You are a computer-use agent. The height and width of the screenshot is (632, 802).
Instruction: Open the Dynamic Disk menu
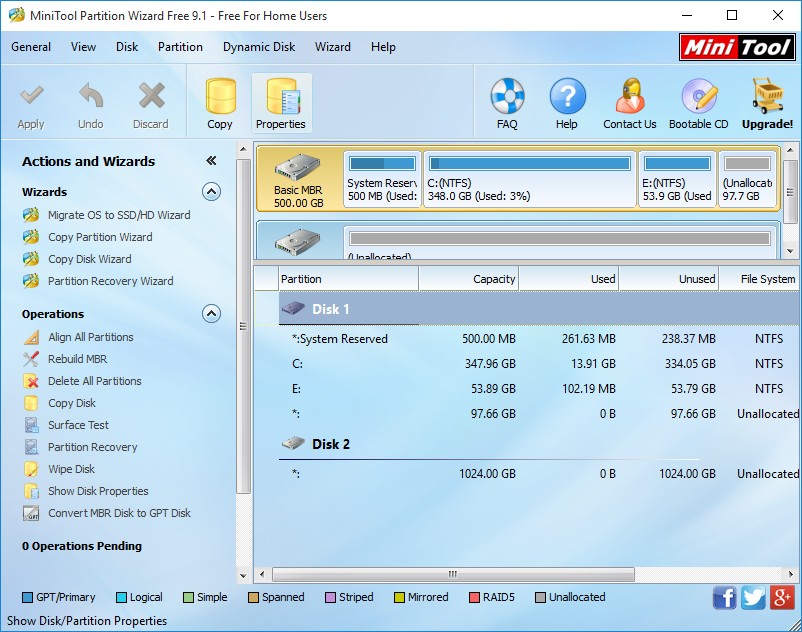pyautogui.click(x=259, y=47)
